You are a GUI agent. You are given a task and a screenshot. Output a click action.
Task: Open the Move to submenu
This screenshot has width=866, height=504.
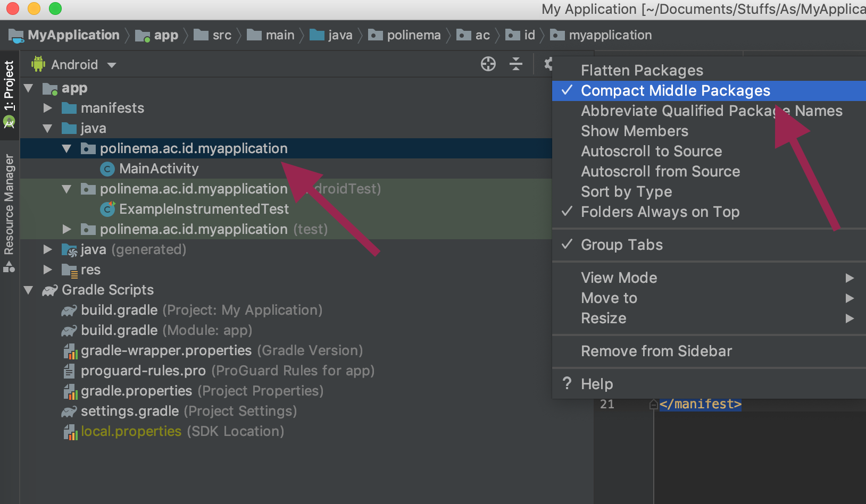(x=709, y=298)
